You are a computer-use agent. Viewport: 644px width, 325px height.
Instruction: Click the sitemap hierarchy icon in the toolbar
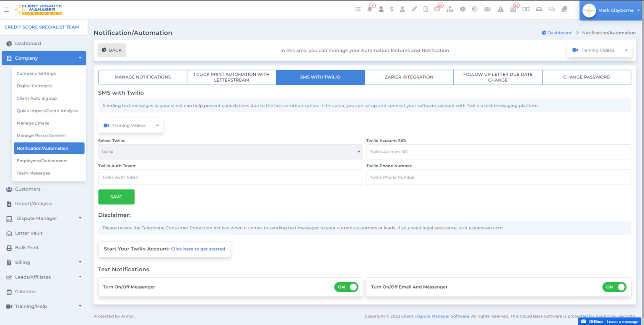point(449,8)
